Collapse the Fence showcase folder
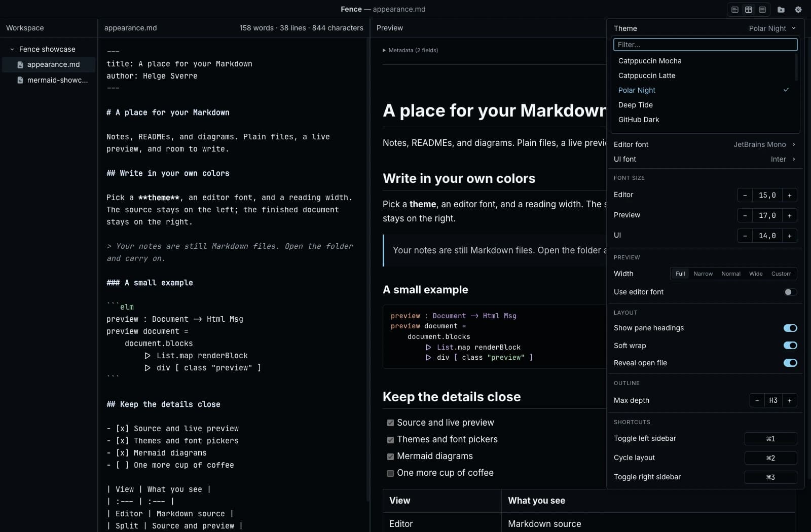811x532 pixels. pyautogui.click(x=12, y=49)
